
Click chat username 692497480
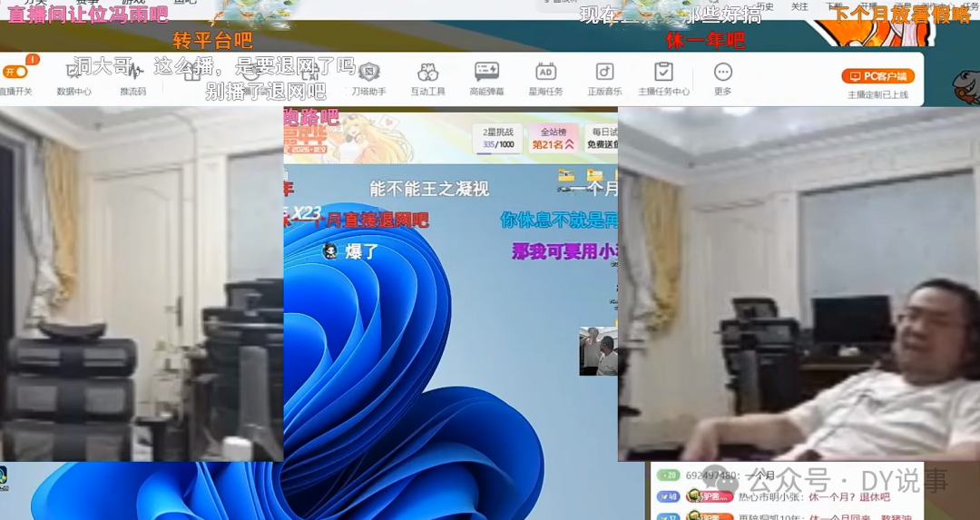tap(710, 476)
